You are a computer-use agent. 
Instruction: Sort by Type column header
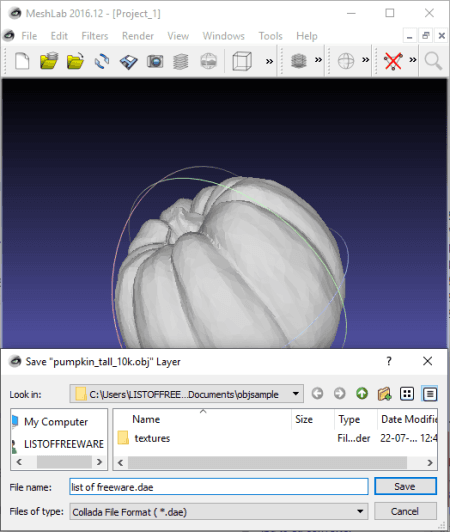(x=356, y=419)
